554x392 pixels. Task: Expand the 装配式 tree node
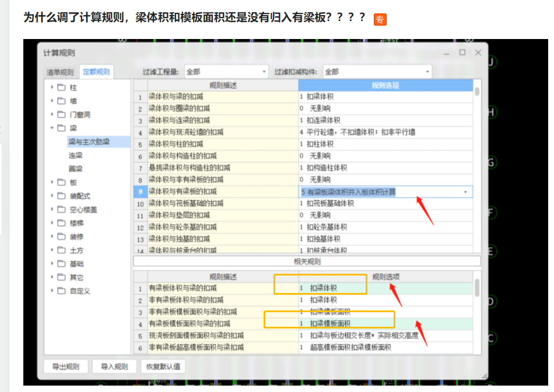tap(52, 195)
